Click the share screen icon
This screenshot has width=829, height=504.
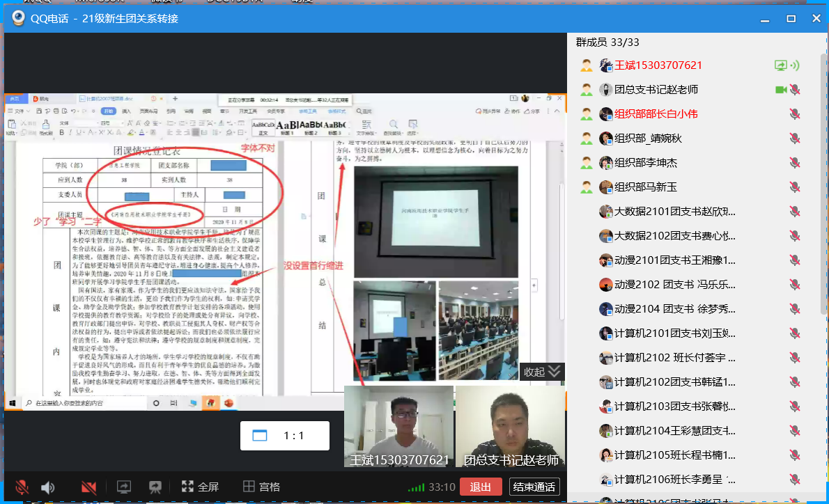(x=123, y=487)
